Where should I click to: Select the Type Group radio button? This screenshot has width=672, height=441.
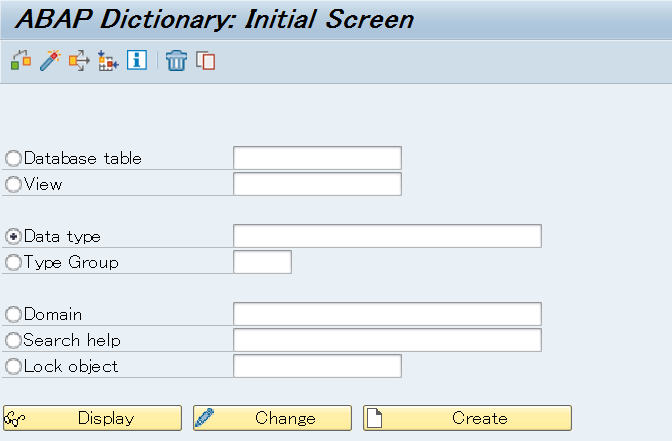pyautogui.click(x=13, y=262)
